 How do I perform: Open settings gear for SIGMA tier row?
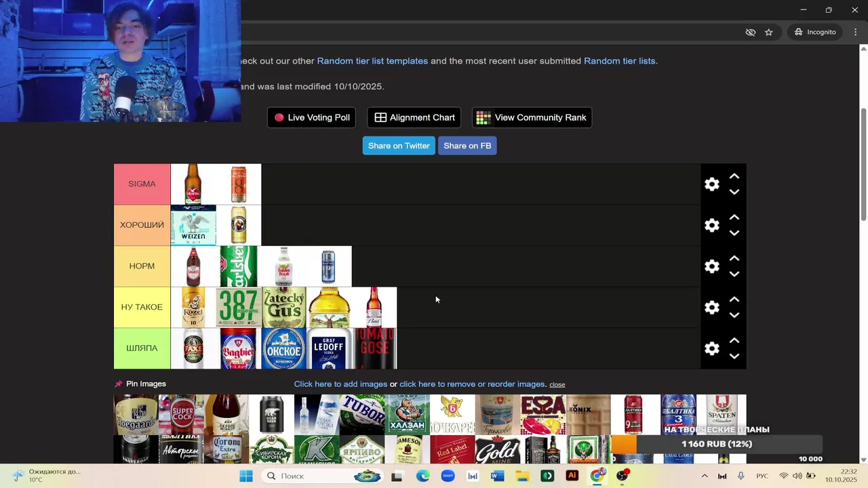[x=711, y=184]
